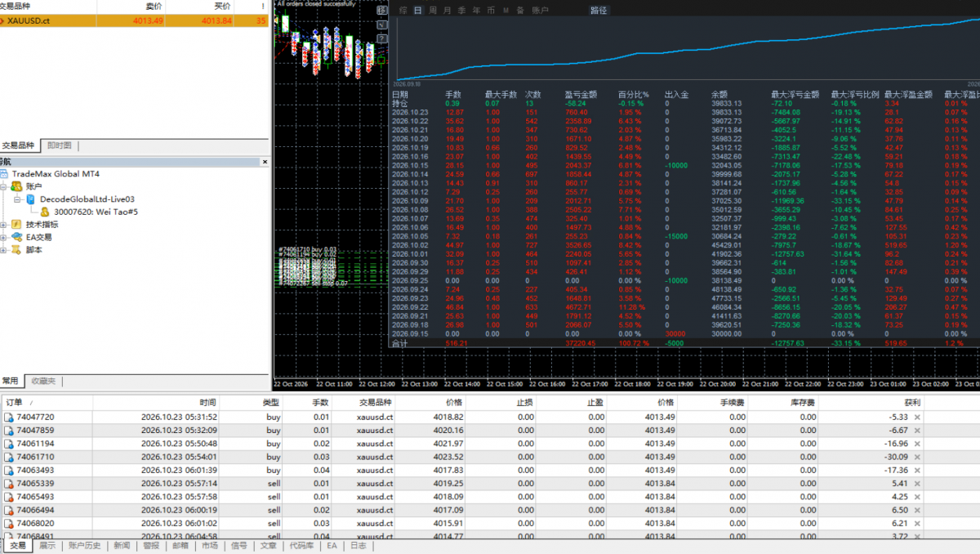The height and width of the screenshot is (554, 980).
Task: Close order 74065493 with its X button
Action: point(917,497)
